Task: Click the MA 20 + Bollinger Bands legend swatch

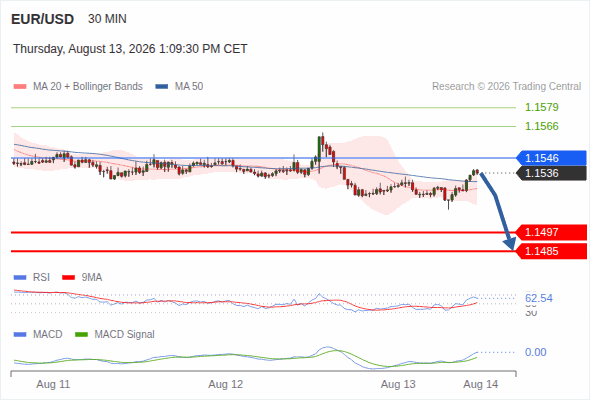Action: 20,87
